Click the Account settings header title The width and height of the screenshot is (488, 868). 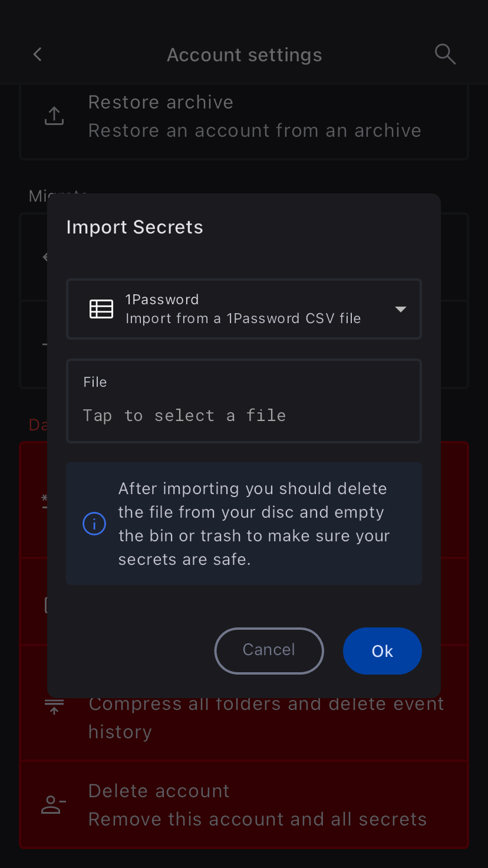[244, 55]
